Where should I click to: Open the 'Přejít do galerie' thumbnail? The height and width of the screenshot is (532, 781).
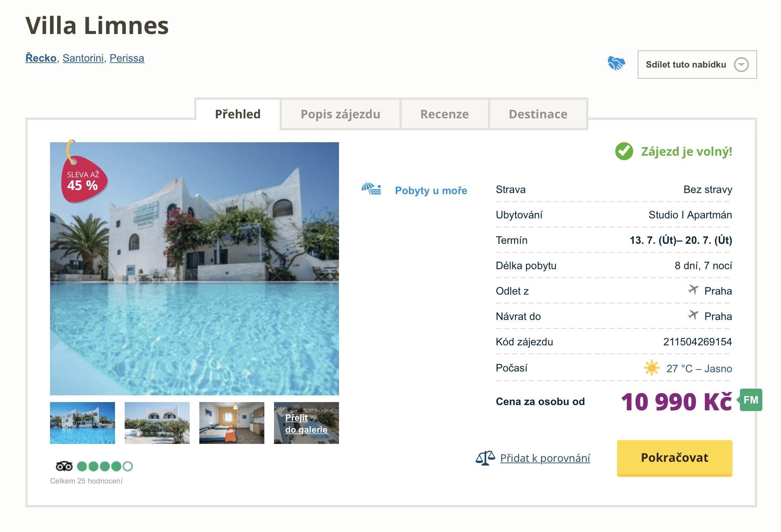click(306, 423)
